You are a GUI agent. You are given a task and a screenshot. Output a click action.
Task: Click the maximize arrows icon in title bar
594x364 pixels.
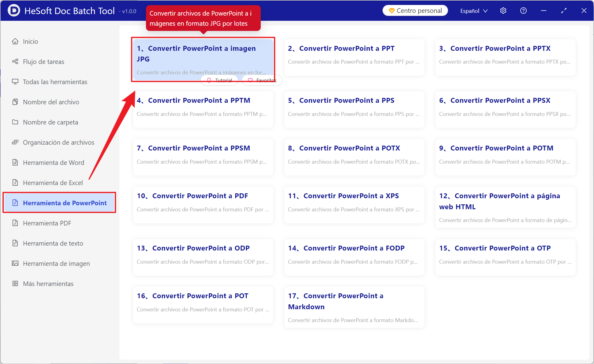564,11
